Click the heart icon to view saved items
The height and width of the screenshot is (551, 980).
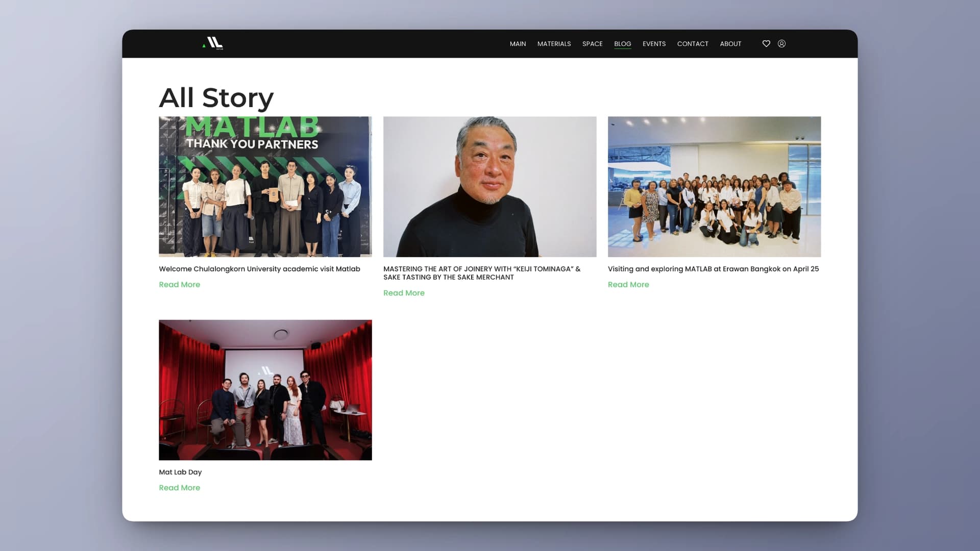click(x=766, y=44)
